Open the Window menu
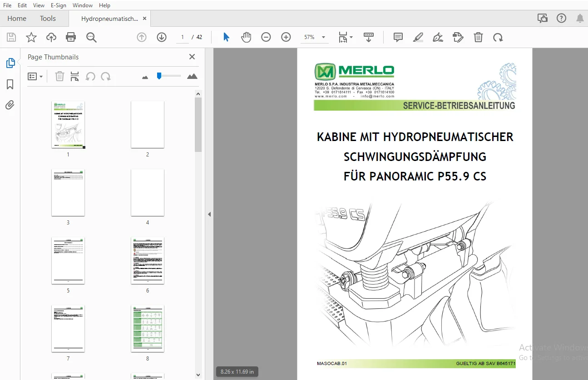The image size is (588, 380). (83, 5)
